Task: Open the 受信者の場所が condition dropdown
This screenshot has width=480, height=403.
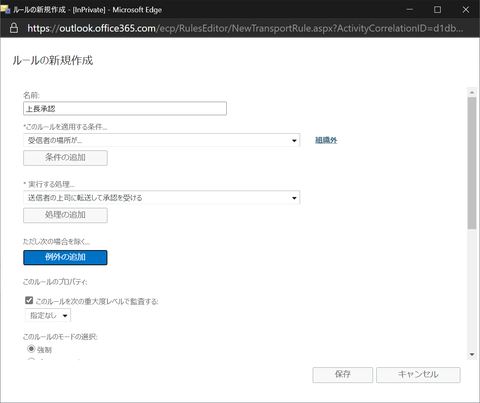Action: (162, 140)
